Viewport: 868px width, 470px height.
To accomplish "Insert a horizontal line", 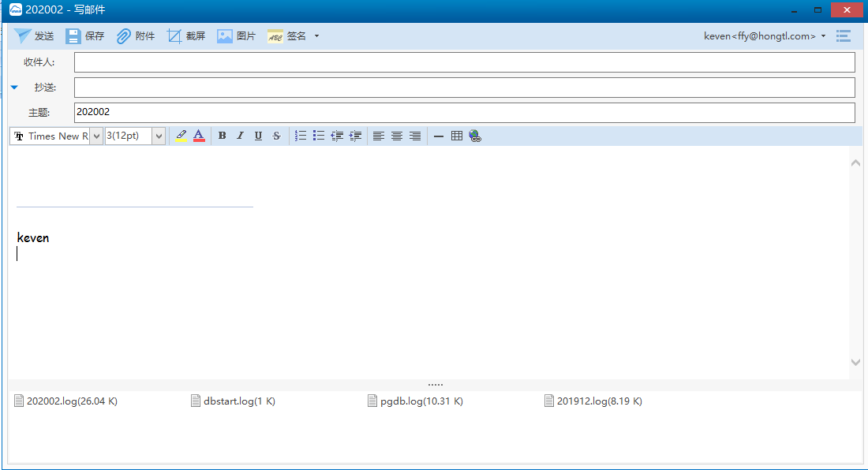I will (x=439, y=136).
